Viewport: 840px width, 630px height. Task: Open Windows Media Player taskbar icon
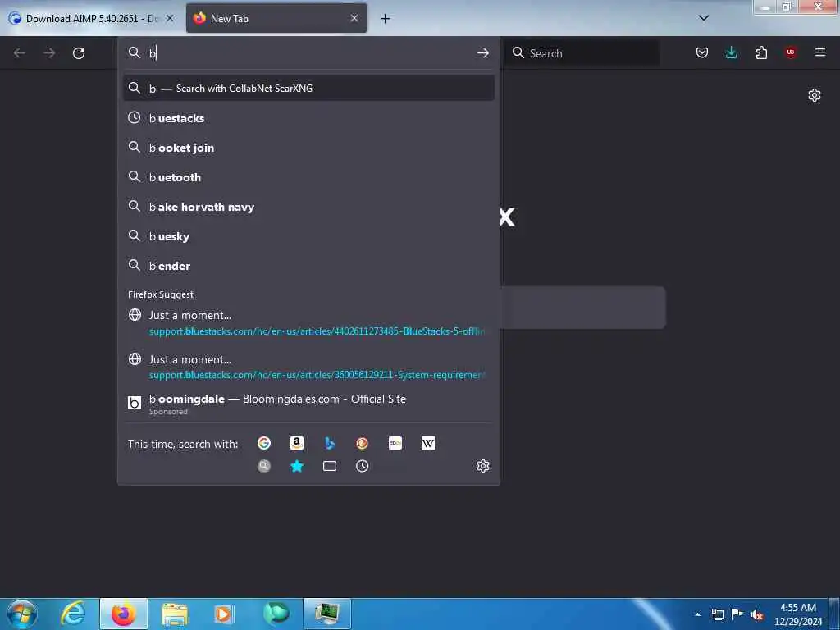[x=224, y=614]
